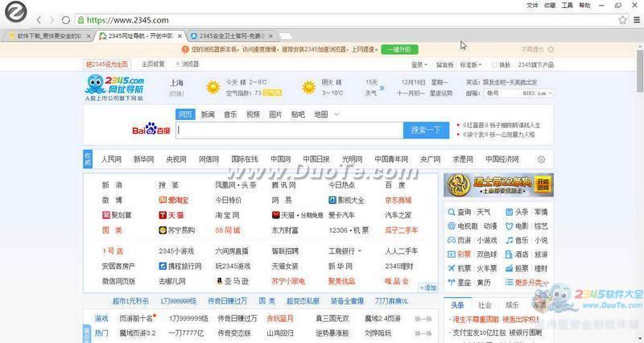Select the 音乐 search category tab
Screen dimensions: 644x343
[230, 114]
